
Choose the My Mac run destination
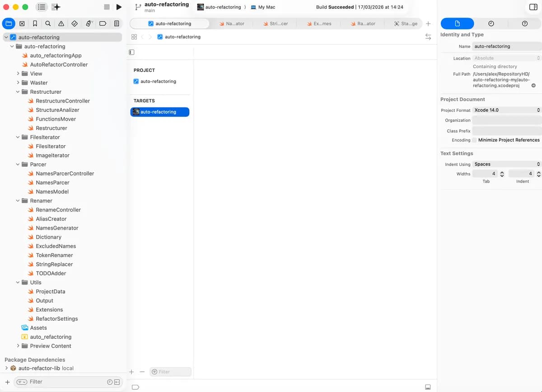click(263, 7)
